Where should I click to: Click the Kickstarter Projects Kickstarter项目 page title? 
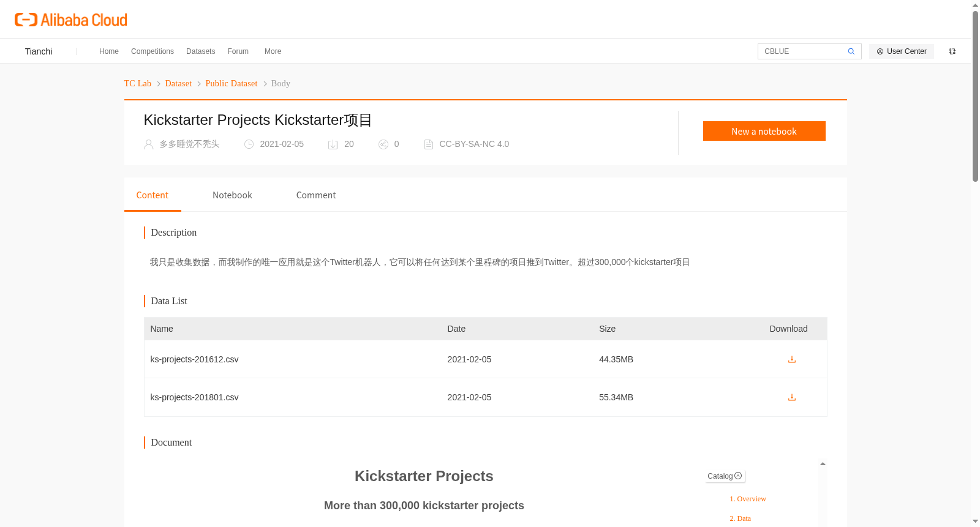(258, 120)
